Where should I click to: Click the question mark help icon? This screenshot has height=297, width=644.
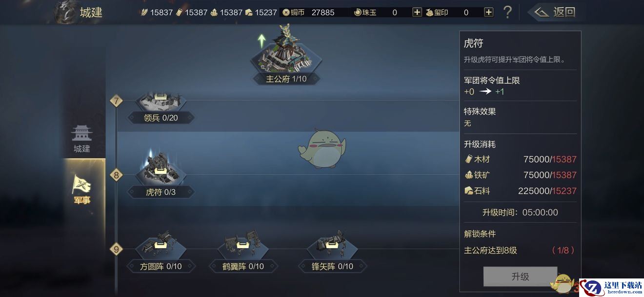pyautogui.click(x=507, y=12)
